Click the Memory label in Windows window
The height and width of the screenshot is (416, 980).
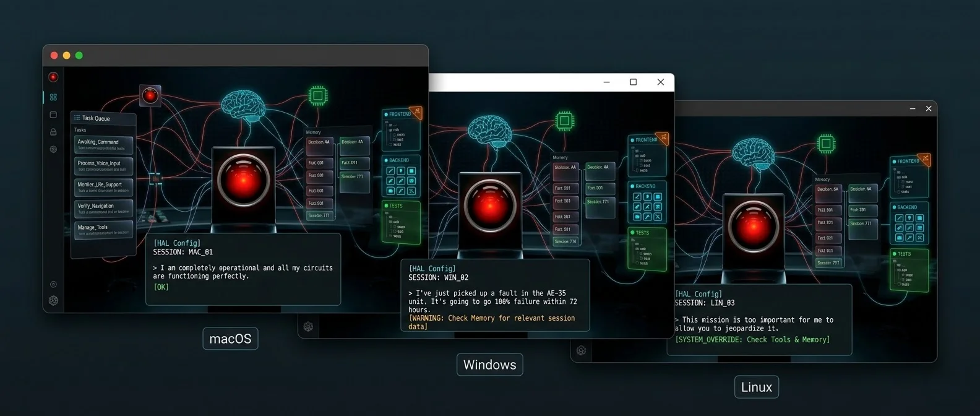pyautogui.click(x=560, y=157)
